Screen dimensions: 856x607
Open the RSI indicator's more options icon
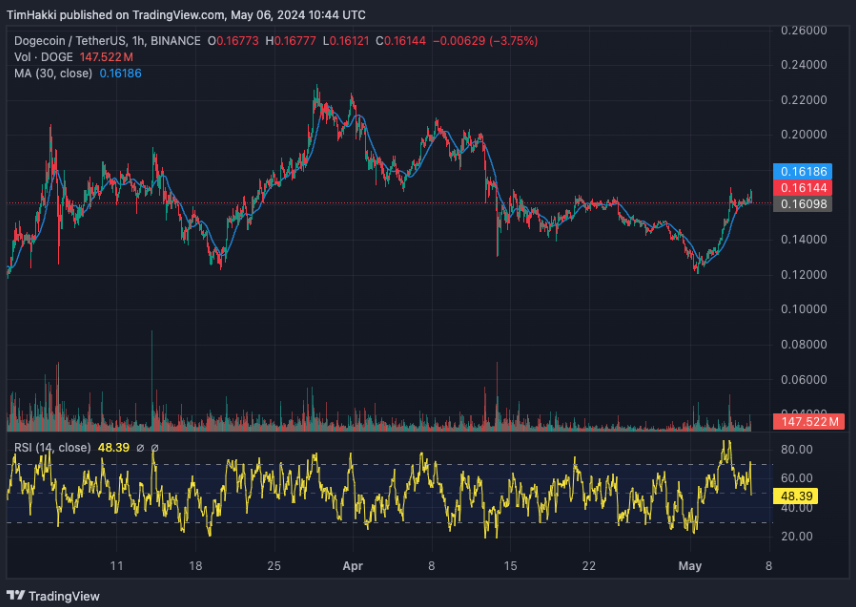pyautogui.click(x=155, y=447)
